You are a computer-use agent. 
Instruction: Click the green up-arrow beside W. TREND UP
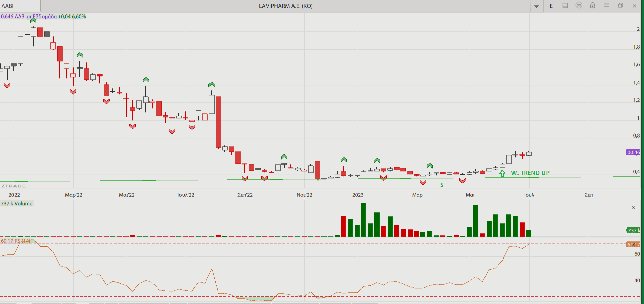[502, 173]
